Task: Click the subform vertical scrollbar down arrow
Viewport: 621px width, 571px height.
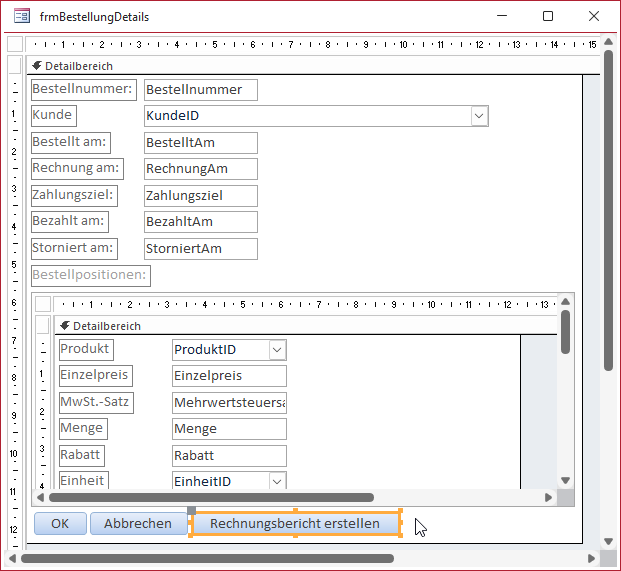Action: 565,481
